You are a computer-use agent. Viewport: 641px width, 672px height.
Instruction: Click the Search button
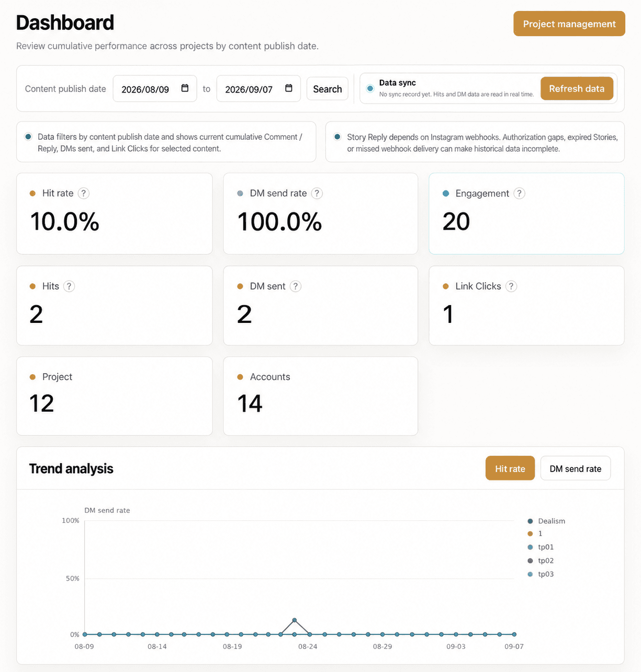(328, 89)
